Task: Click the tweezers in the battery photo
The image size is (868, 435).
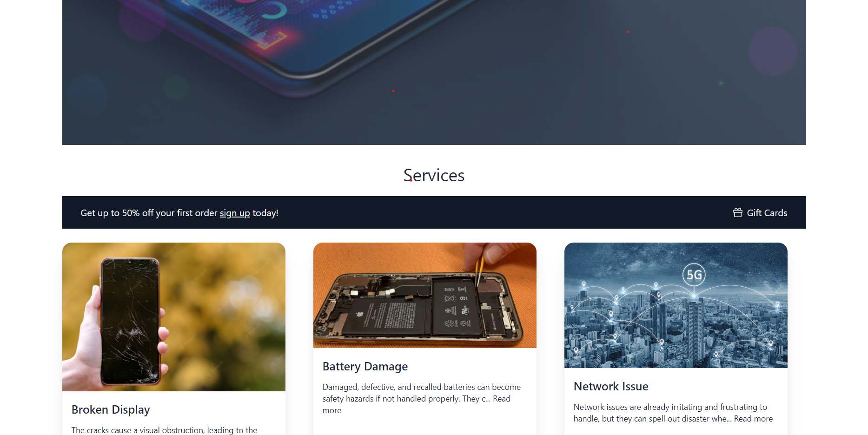Action: [x=479, y=271]
